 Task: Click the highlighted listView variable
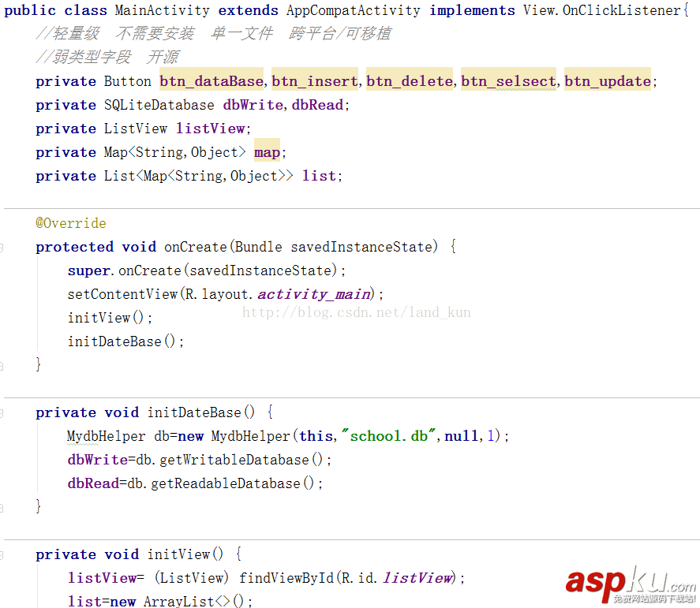tap(210, 128)
